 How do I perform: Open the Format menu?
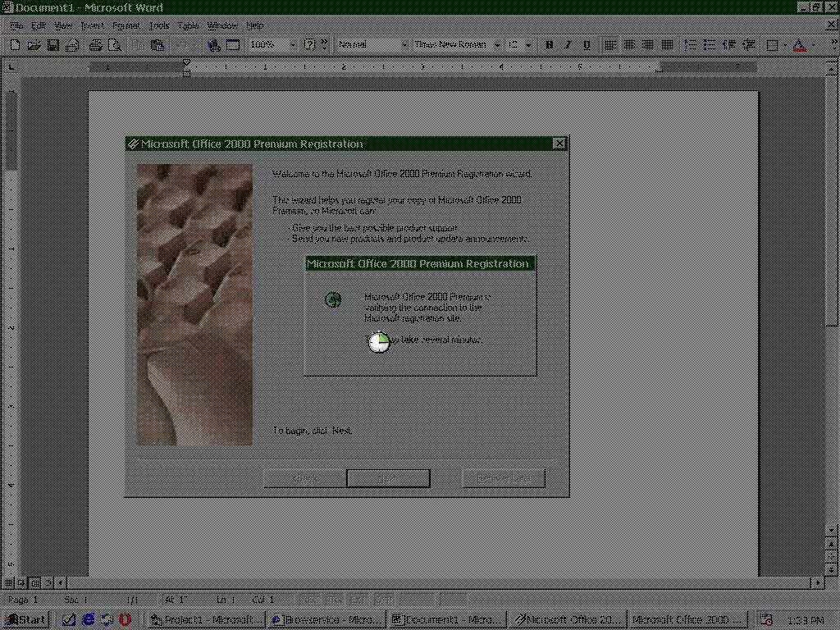(126, 25)
